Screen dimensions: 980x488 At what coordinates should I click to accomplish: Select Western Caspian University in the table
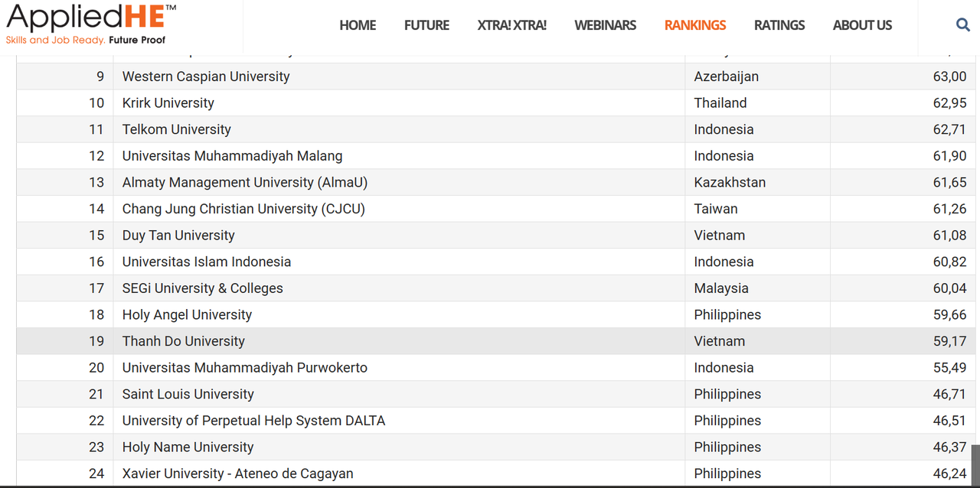(205, 76)
